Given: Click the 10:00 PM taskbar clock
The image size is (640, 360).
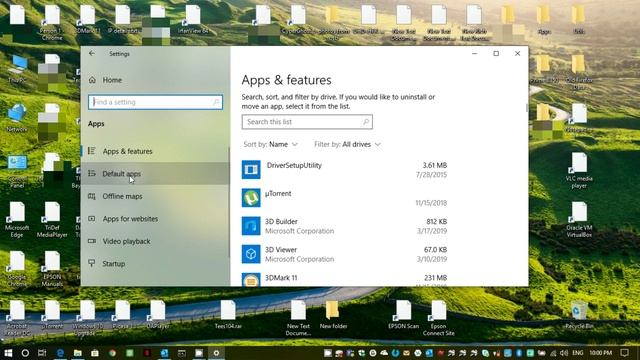Looking at the screenshot, I should point(601,353).
